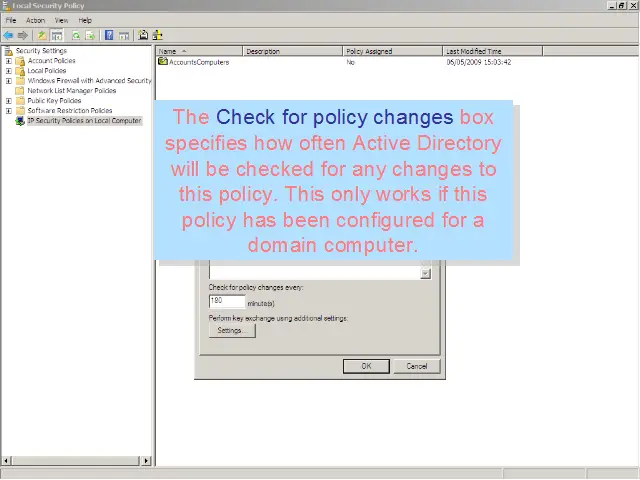640x480 pixels.
Task: Click the OK button in dialog
Action: (366, 366)
